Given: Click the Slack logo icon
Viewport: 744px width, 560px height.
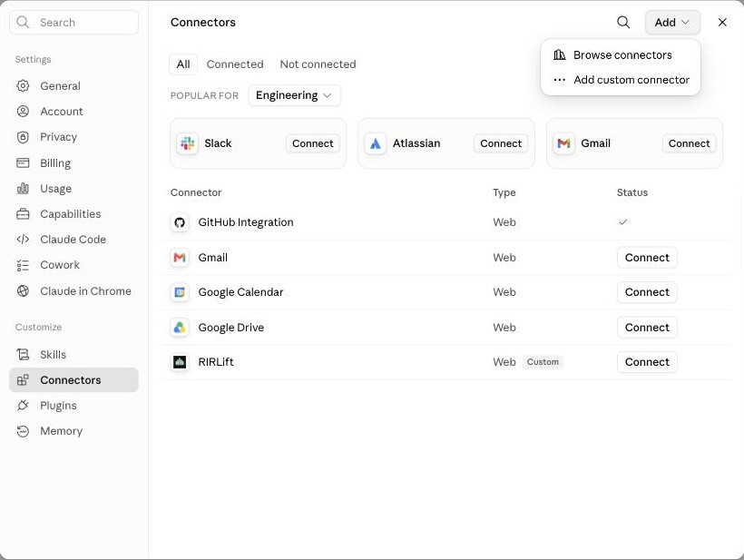Looking at the screenshot, I should point(188,143).
